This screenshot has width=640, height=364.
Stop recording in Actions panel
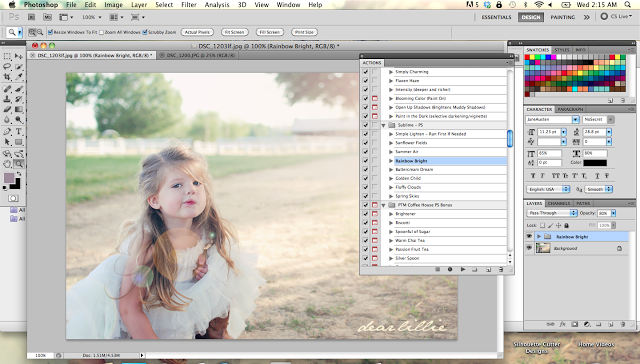tap(438, 269)
